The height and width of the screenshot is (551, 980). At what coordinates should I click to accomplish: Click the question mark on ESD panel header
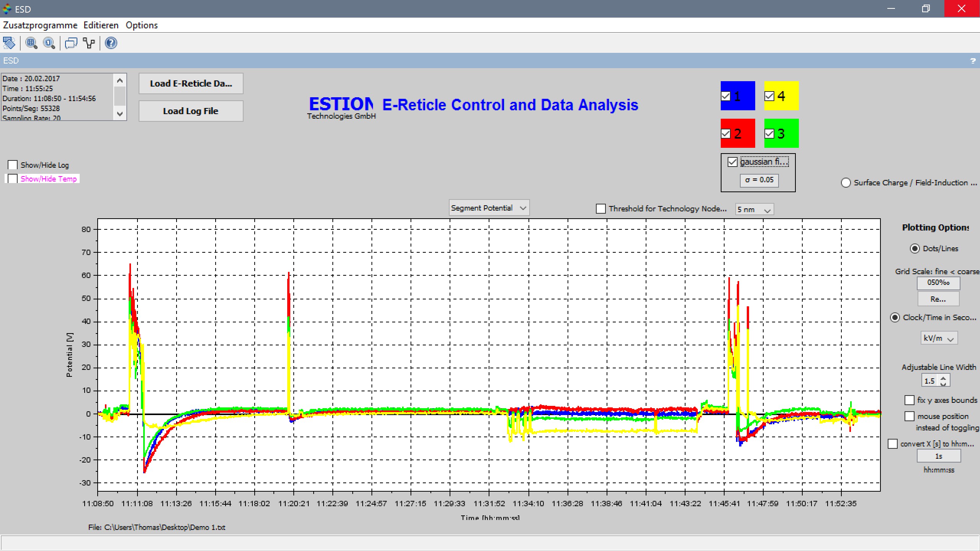pos(973,61)
